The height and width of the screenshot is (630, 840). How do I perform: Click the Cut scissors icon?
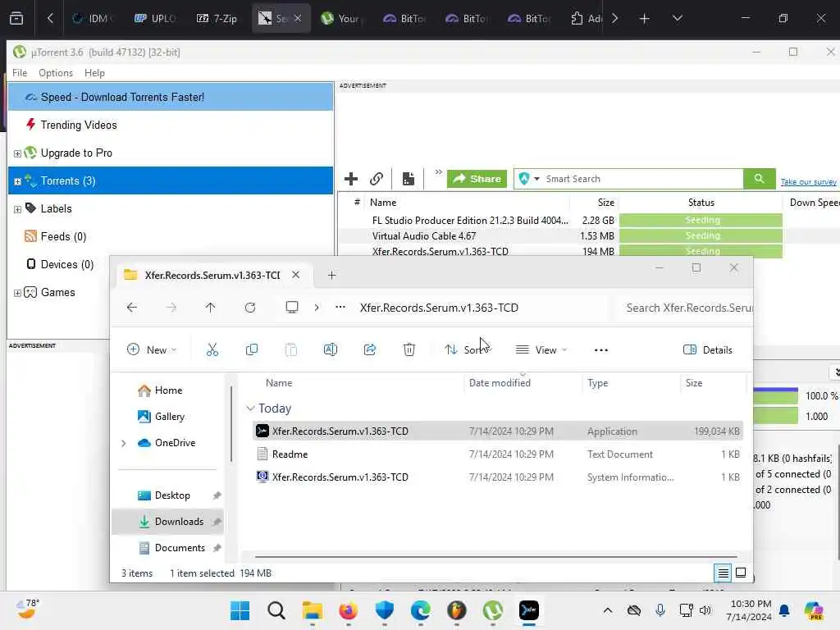coord(212,349)
